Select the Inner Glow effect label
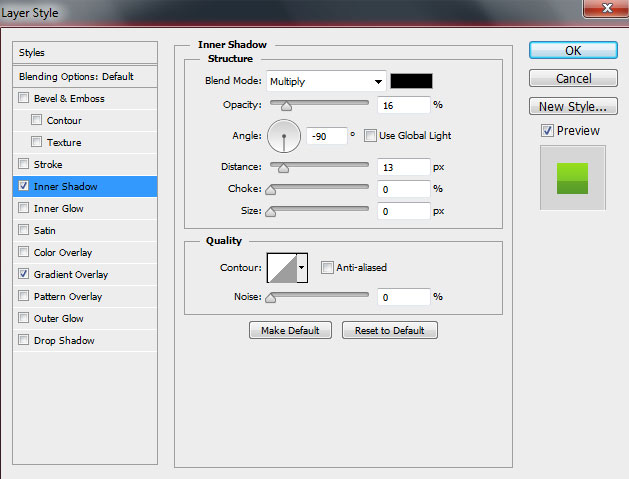The height and width of the screenshot is (479, 629). pos(59,209)
